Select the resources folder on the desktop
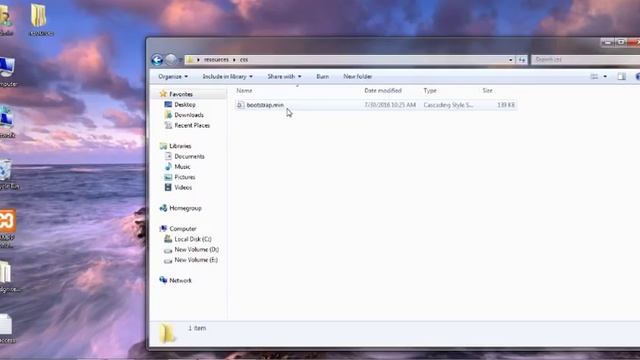This screenshot has width=640, height=360. [40, 20]
